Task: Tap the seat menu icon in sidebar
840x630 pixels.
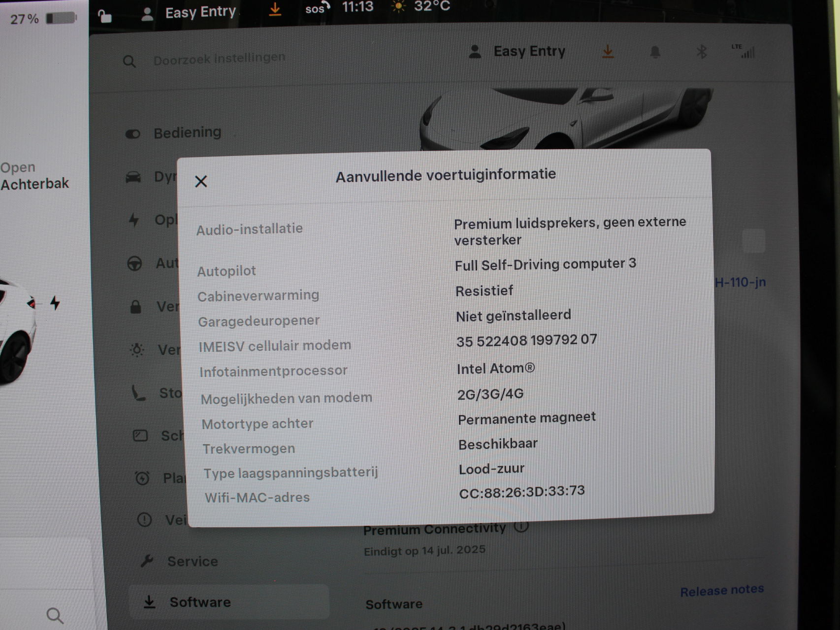Action: tap(138, 393)
